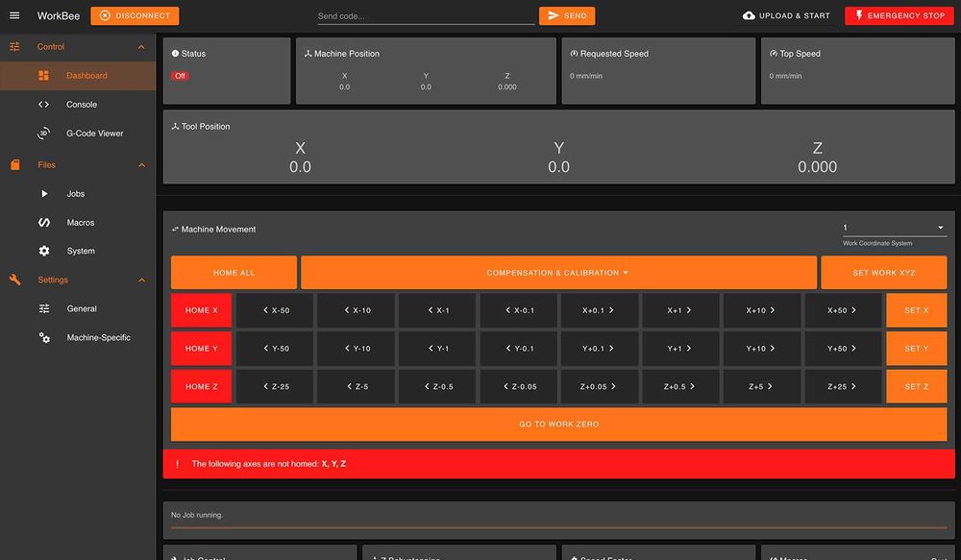Collapse the Settings section chevron
The width and height of the screenshot is (961, 560).
(141, 280)
